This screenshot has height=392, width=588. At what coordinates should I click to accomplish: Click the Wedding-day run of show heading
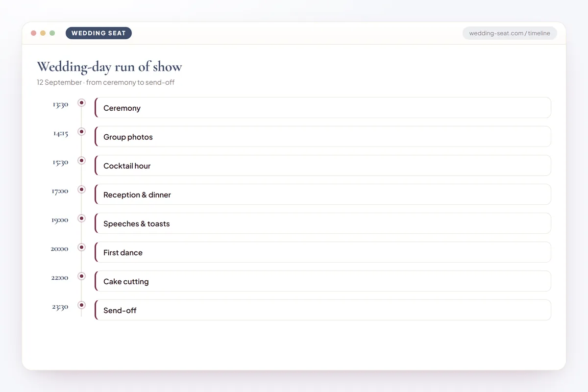pos(109,67)
